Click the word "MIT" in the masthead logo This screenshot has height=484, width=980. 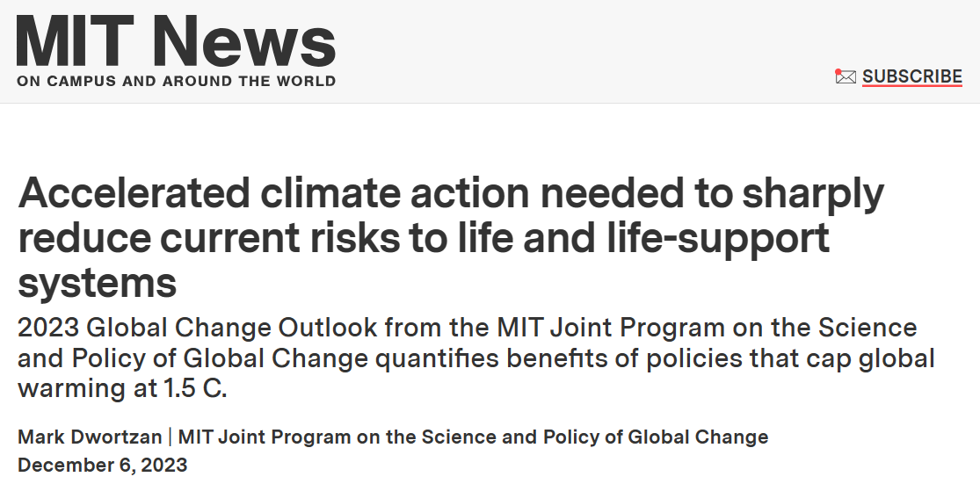[69, 42]
